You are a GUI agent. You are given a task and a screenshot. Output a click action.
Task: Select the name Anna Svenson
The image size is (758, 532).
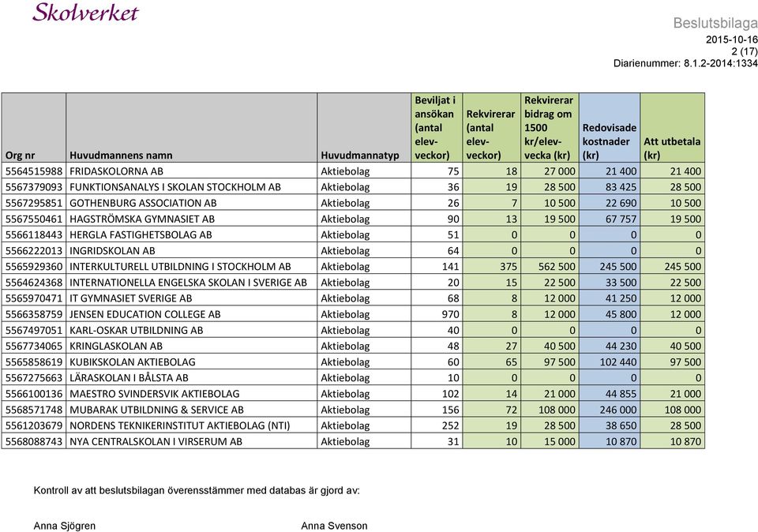click(334, 526)
